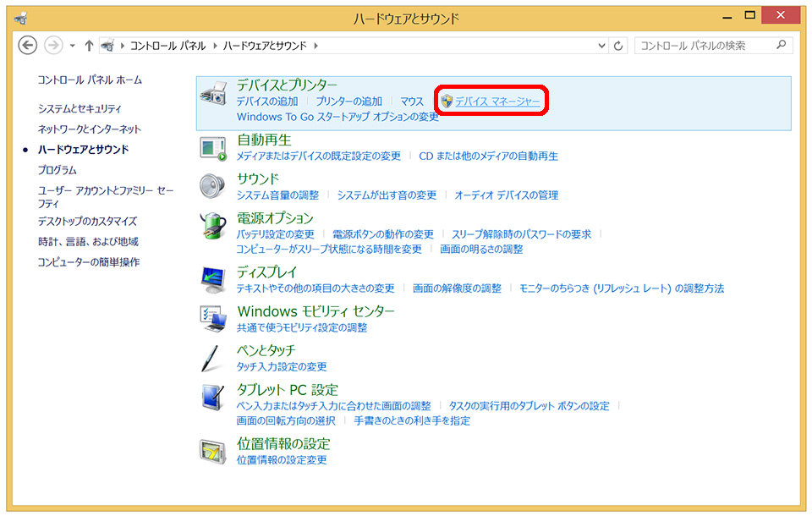The width and height of the screenshot is (812, 516).
Task: Refresh the control panel view
Action: [618, 47]
